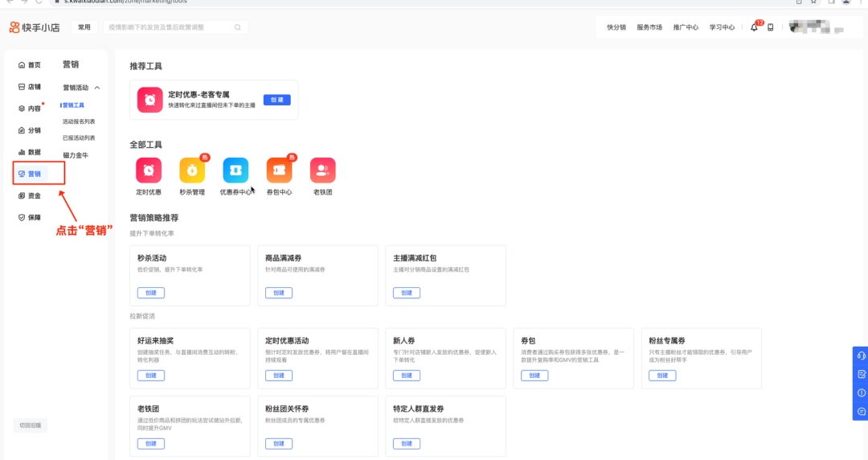Click the header search input field

pos(169,27)
